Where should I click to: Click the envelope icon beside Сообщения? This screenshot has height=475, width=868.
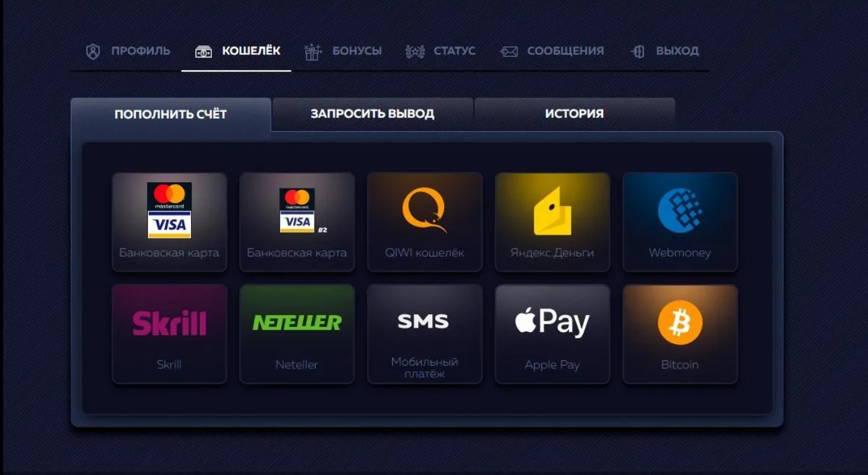(509, 52)
